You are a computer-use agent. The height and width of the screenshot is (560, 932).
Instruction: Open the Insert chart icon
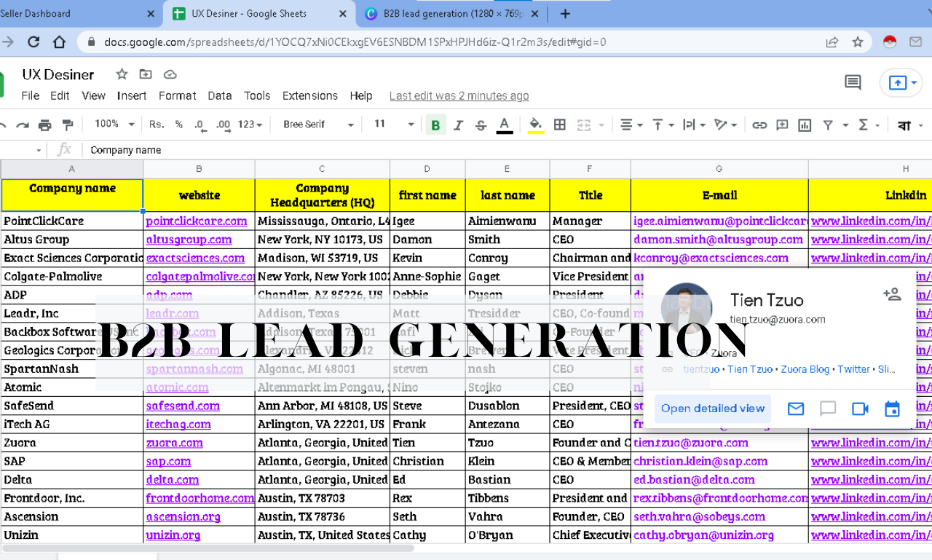[x=804, y=125]
